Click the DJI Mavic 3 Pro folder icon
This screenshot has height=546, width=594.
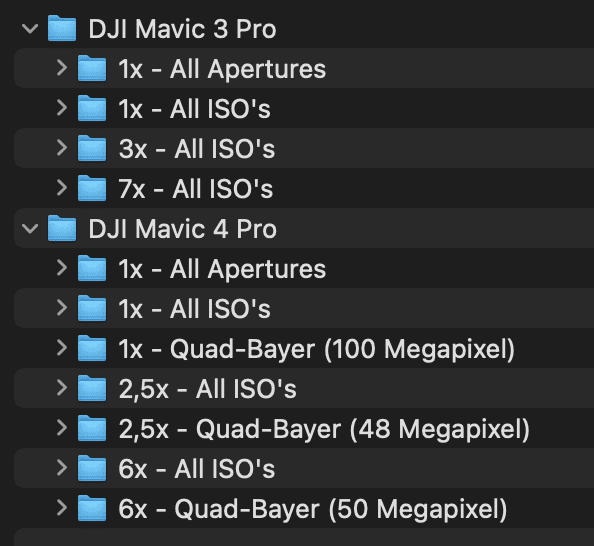(62, 28)
